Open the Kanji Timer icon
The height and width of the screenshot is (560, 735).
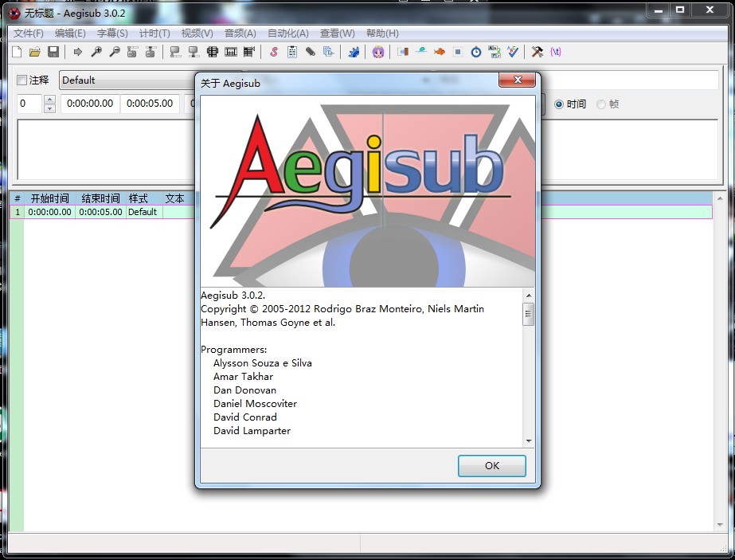(495, 52)
